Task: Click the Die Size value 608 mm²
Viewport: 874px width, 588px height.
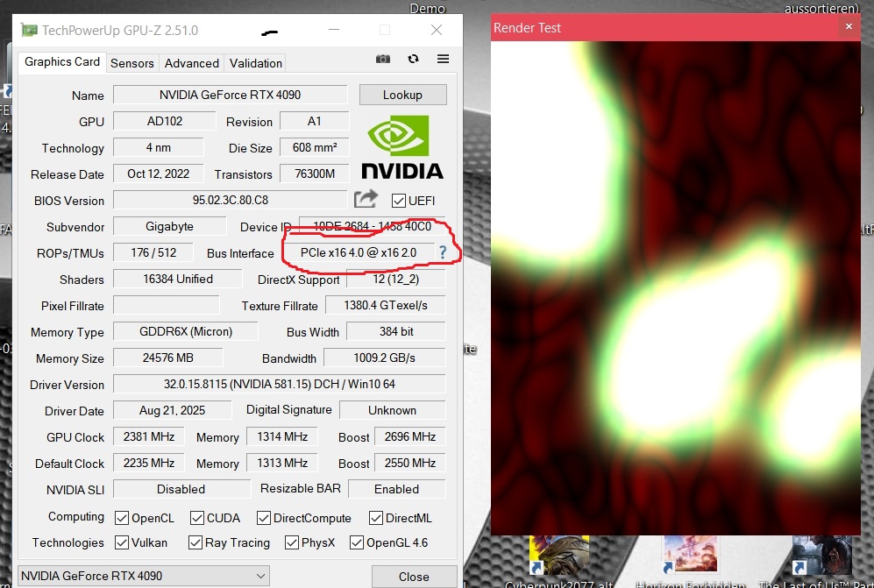Action: click(315, 148)
